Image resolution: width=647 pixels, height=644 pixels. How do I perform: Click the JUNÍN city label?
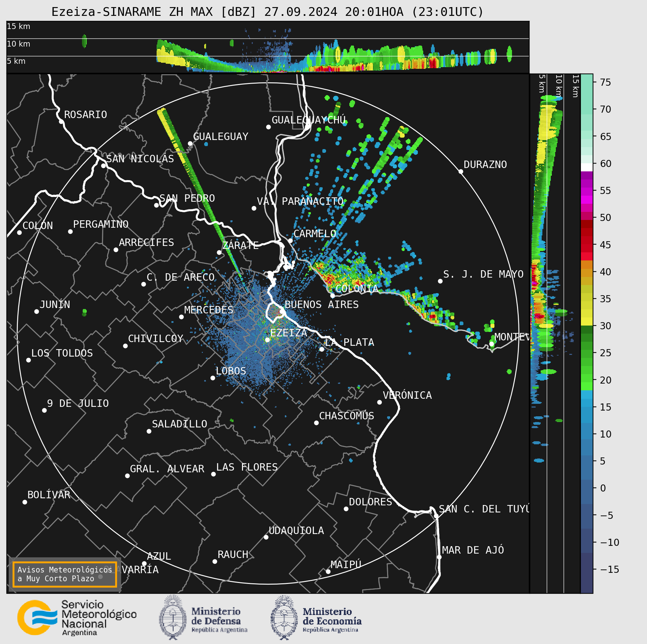pyautogui.click(x=55, y=305)
